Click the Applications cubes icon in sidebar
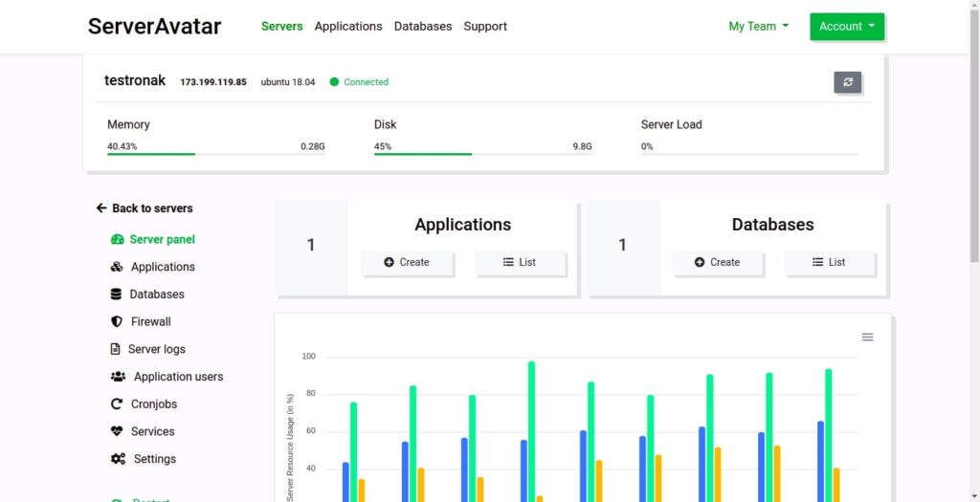The height and width of the screenshot is (502, 980). (117, 267)
